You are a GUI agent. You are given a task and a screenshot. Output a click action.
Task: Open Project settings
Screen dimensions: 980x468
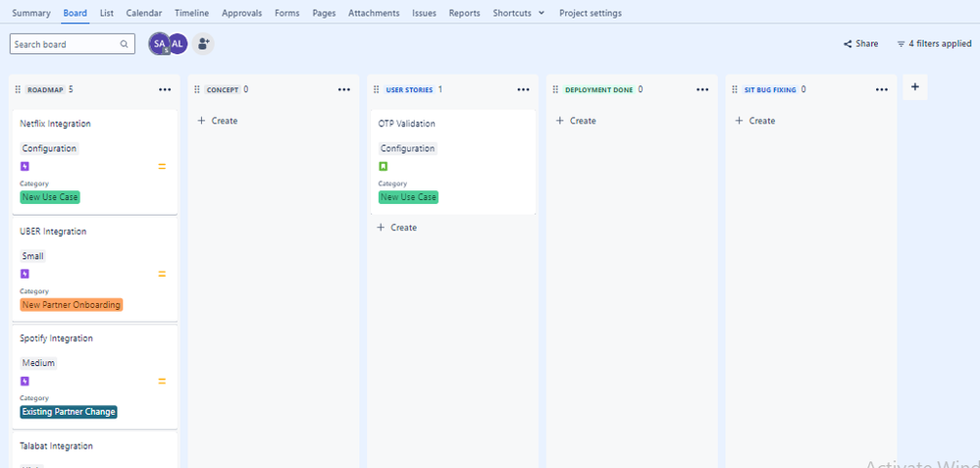pos(591,13)
